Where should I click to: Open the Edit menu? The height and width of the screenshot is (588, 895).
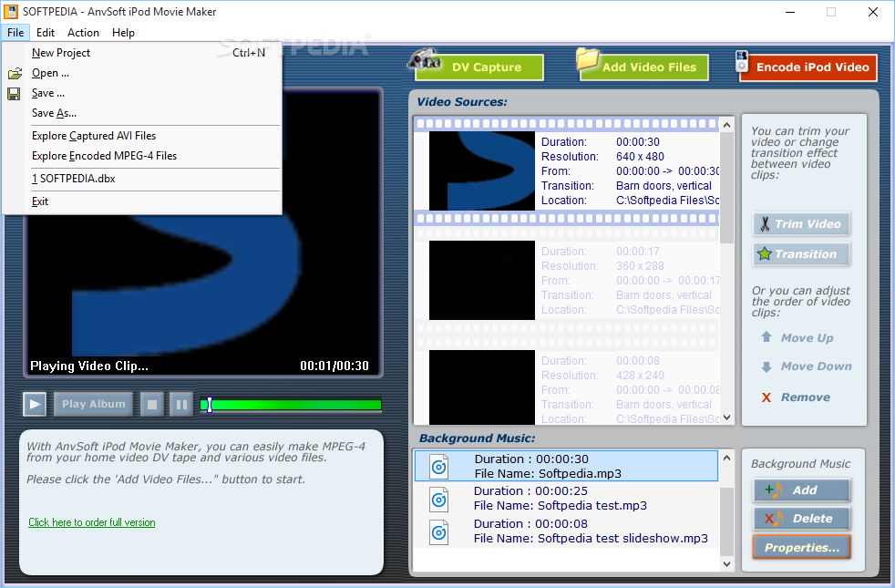coord(45,33)
